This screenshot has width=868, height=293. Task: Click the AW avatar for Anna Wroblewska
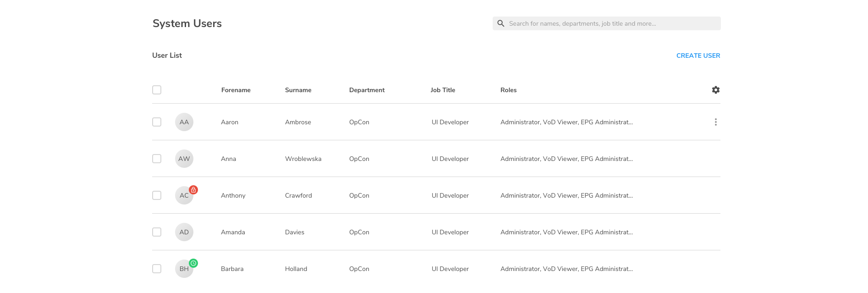click(184, 159)
